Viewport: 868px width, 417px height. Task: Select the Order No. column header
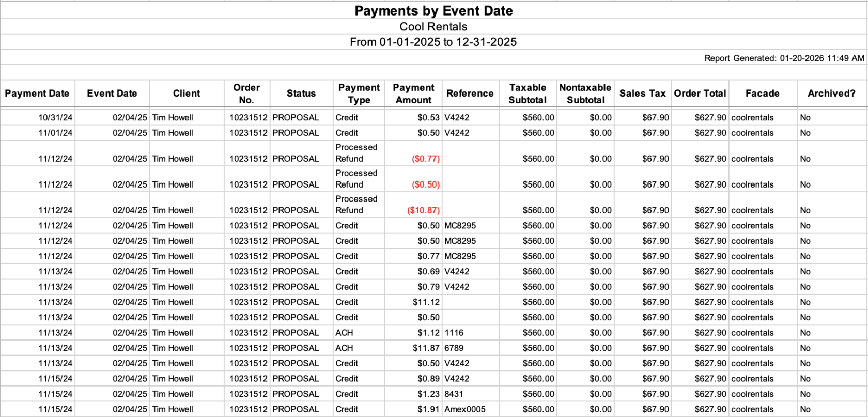pyautogui.click(x=246, y=94)
